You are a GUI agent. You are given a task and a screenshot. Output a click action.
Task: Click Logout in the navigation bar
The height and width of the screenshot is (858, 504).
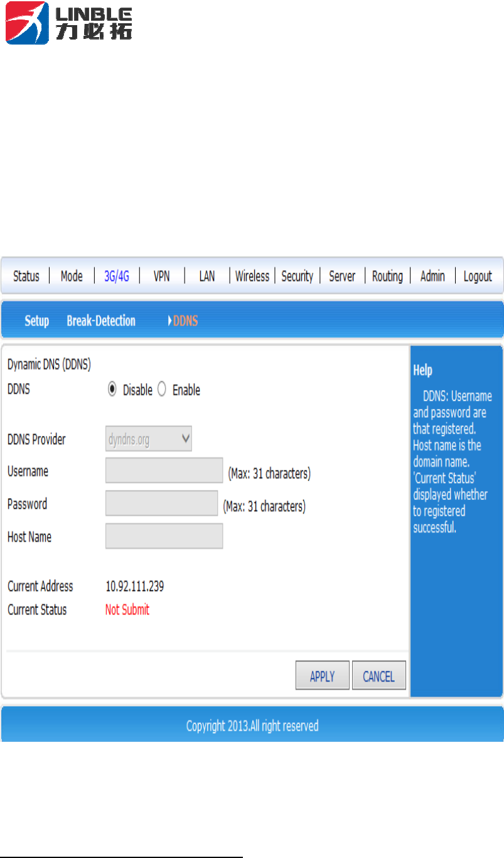pyautogui.click(x=478, y=276)
